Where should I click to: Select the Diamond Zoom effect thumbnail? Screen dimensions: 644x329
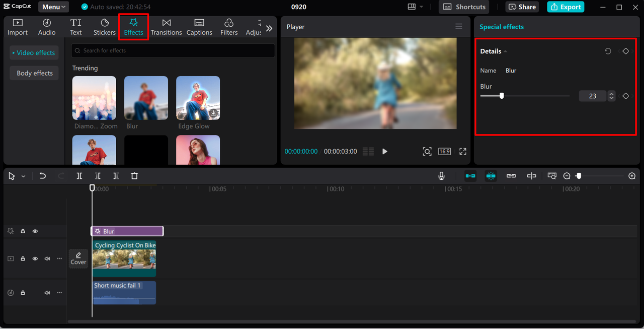(94, 98)
